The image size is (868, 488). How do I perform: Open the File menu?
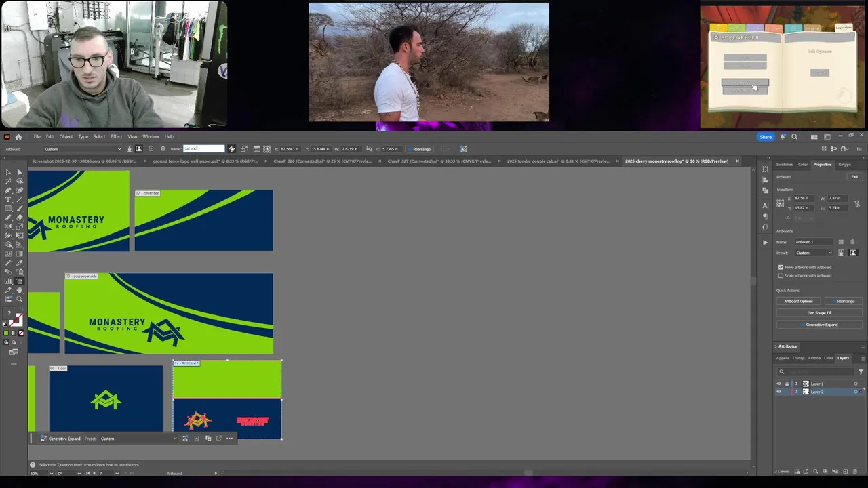(37, 137)
